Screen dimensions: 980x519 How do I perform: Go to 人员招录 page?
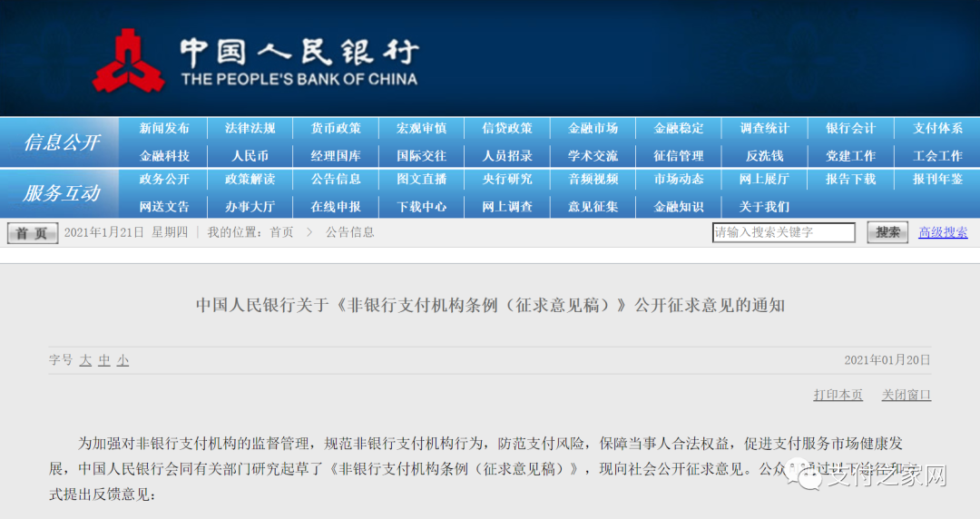coord(507,156)
